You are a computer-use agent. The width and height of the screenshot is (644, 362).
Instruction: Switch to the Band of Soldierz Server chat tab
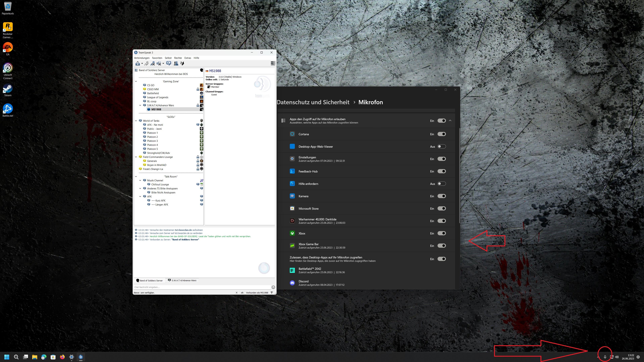click(149, 281)
